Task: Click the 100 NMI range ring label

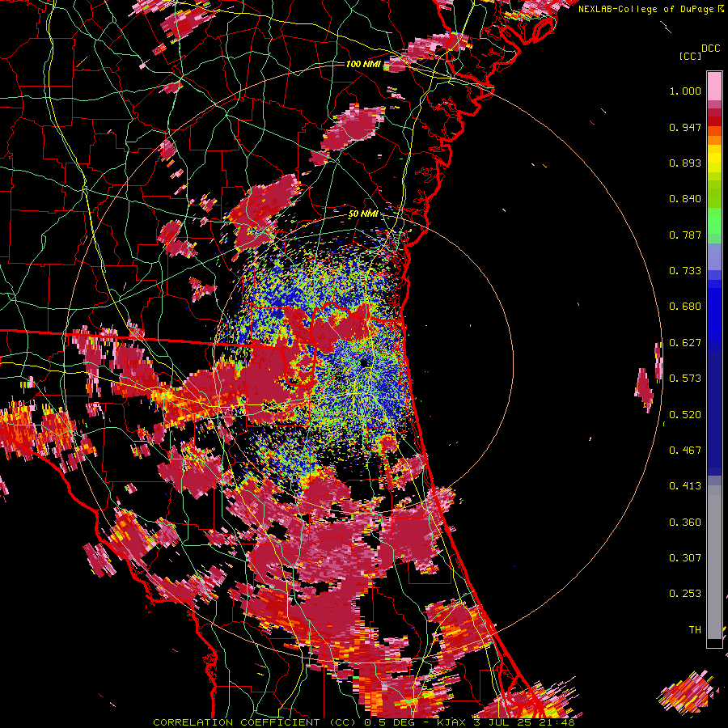Action: point(363,64)
